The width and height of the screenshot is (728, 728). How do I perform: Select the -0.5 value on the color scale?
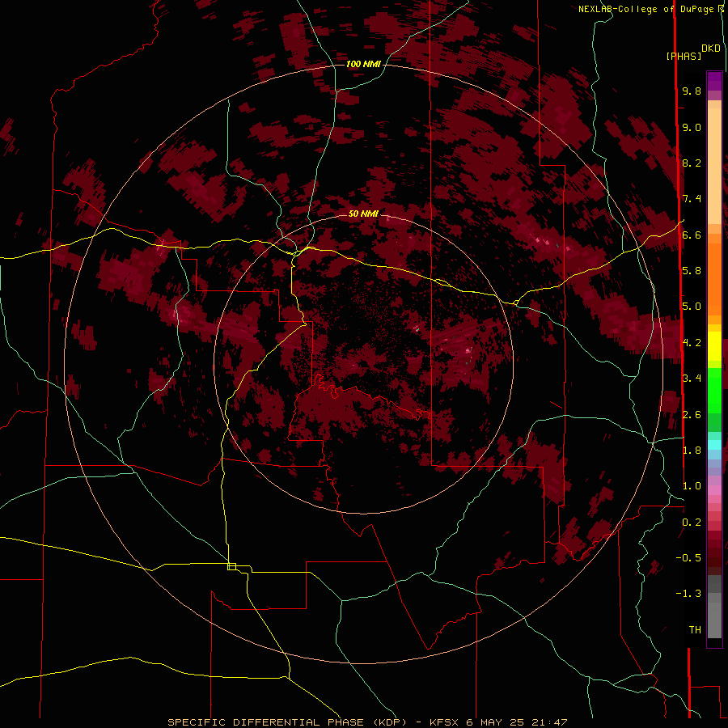(689, 558)
